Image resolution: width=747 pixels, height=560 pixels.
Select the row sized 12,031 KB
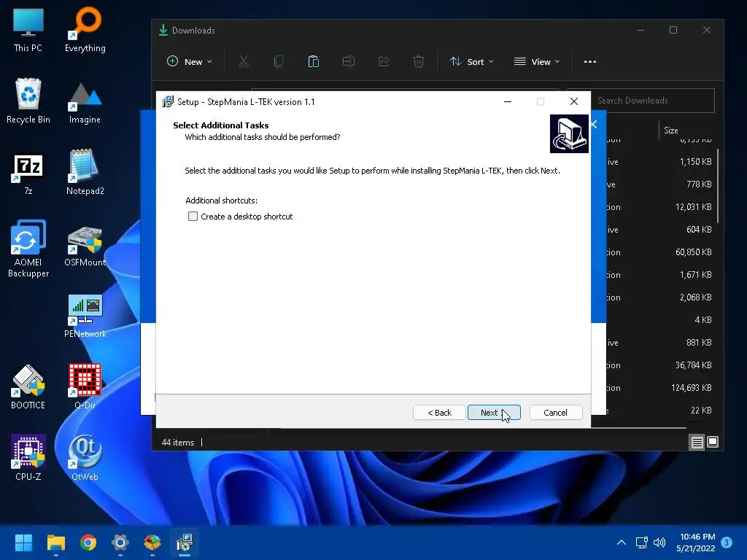(x=660, y=207)
